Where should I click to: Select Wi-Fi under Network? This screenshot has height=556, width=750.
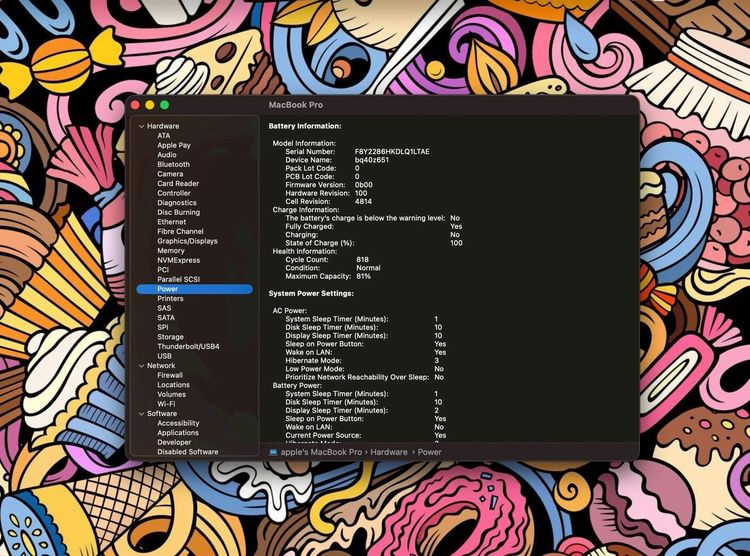(166, 403)
